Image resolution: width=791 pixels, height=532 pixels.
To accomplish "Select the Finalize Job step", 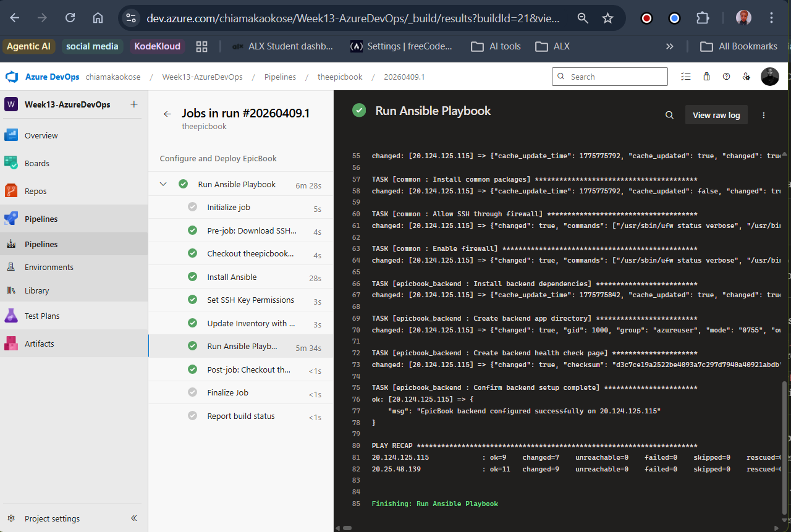I will (x=240, y=393).
